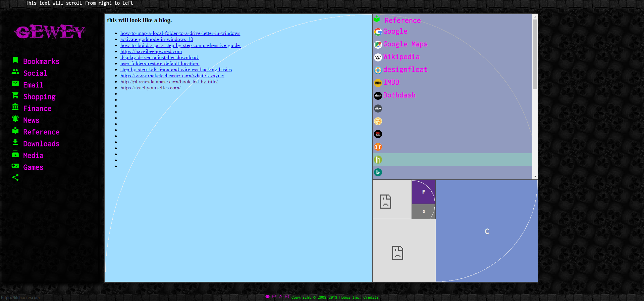Open the Dothdash reference link
Screen dimensions: 644x301
pos(399,95)
